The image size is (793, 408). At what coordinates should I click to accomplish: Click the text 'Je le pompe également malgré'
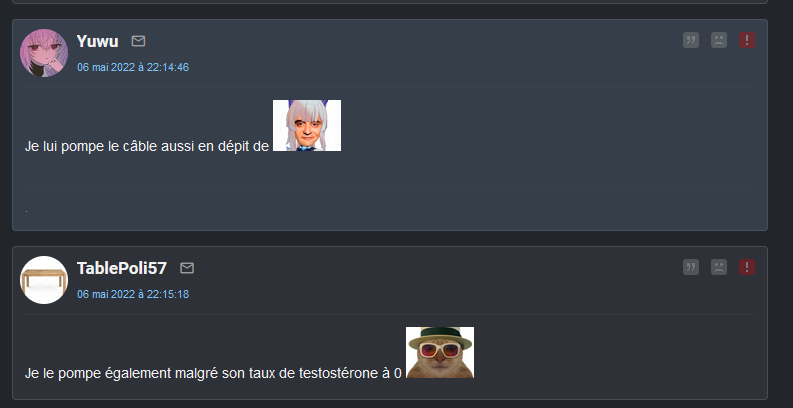pyautogui.click(x=121, y=374)
